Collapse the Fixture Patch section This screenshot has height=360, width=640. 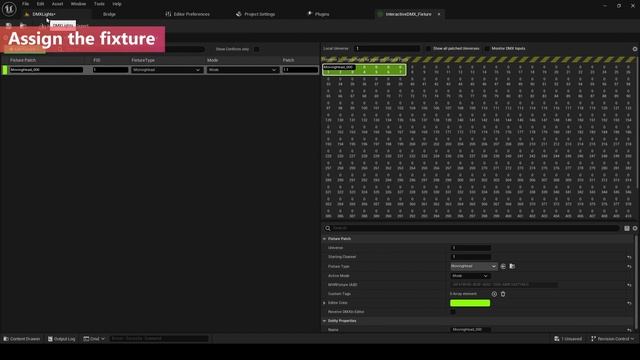[x=324, y=239]
